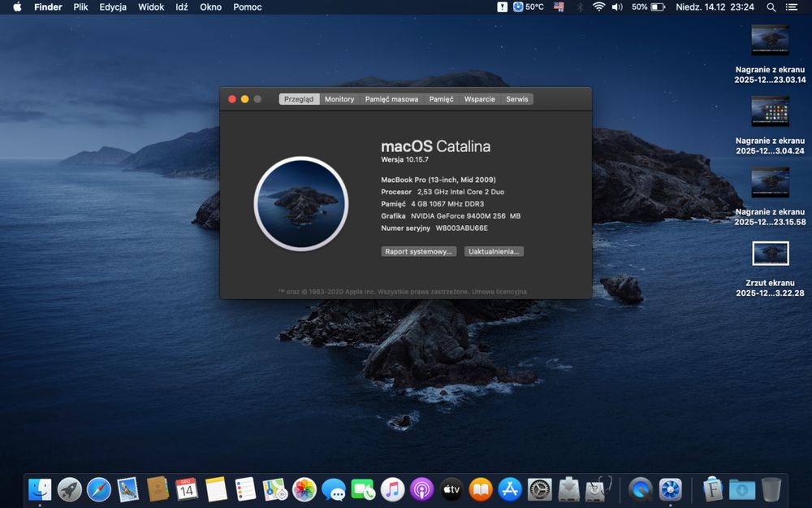
Task: Select Nagranie z ekranu 3.04.24 file
Action: [x=770, y=125]
